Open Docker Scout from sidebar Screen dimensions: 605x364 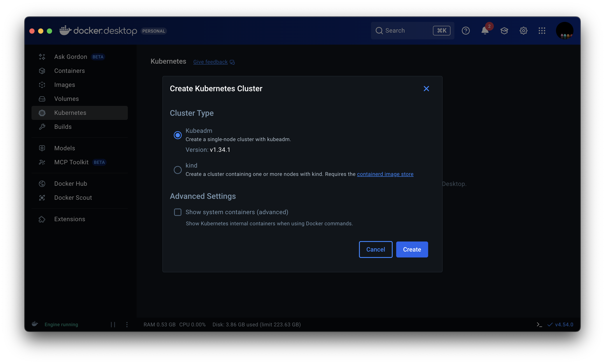coord(73,198)
